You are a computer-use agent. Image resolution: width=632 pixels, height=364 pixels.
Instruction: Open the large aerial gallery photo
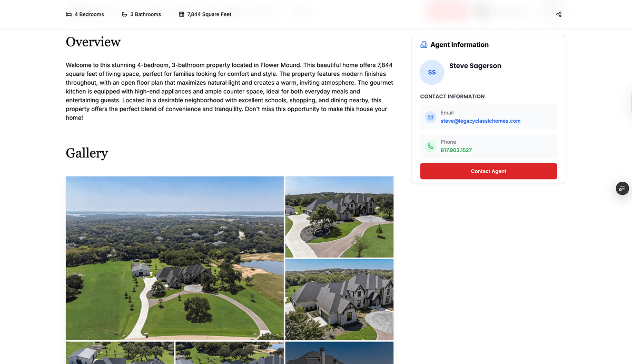click(x=175, y=258)
